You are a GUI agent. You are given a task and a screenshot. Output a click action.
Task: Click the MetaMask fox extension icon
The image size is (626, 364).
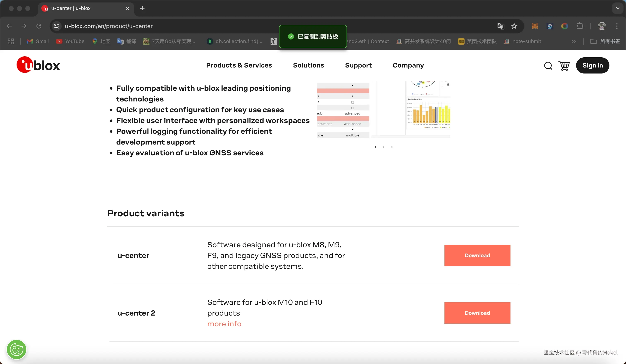point(535,26)
